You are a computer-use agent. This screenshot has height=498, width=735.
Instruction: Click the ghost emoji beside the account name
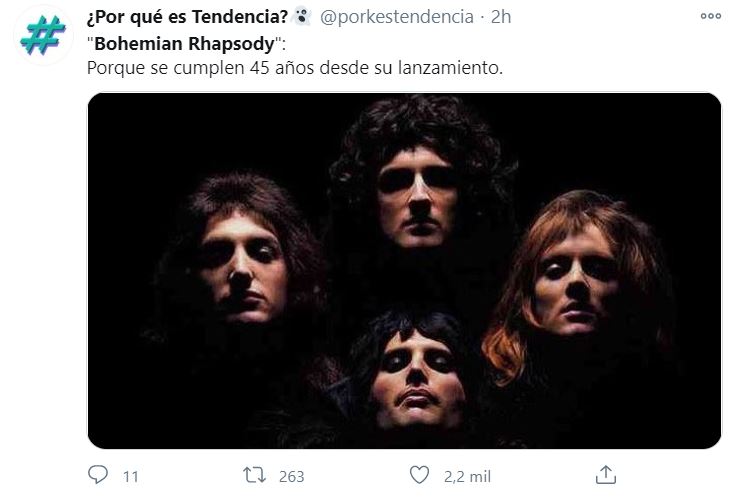301,17
